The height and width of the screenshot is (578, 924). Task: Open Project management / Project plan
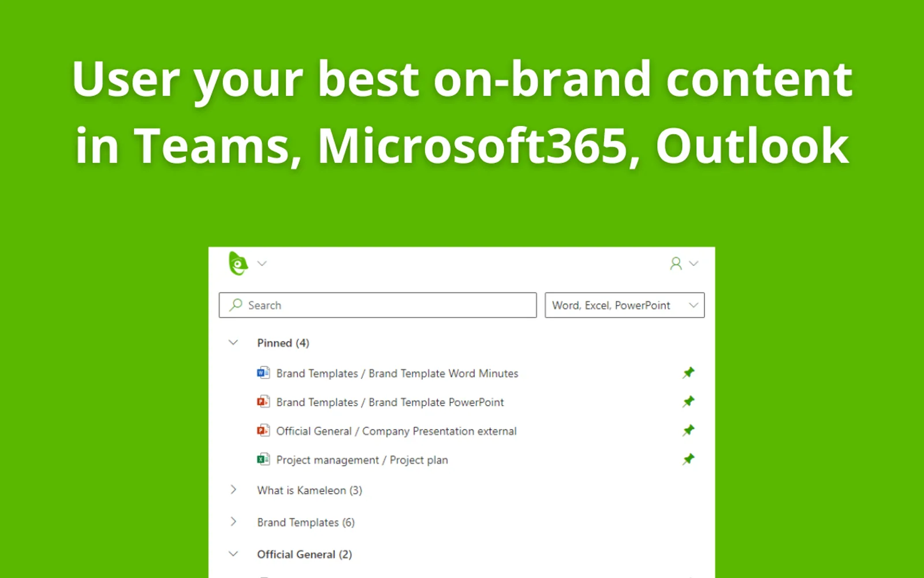point(362,460)
